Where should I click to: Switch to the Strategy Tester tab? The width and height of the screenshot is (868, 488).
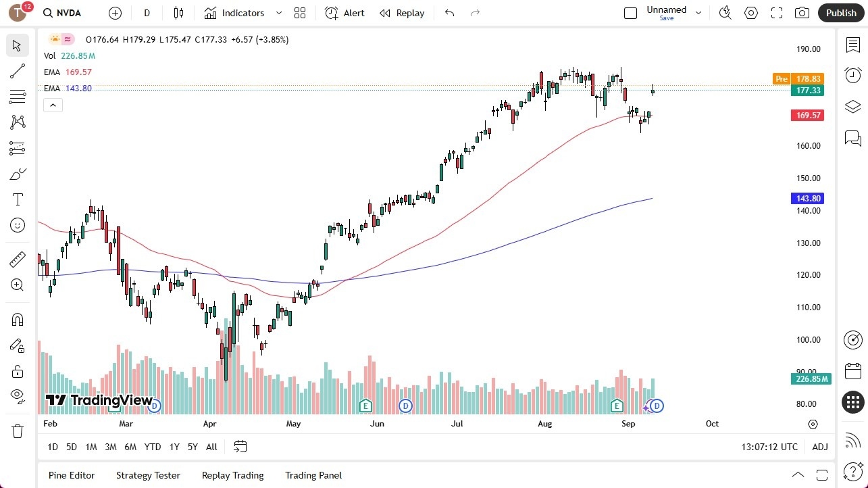[148, 475]
